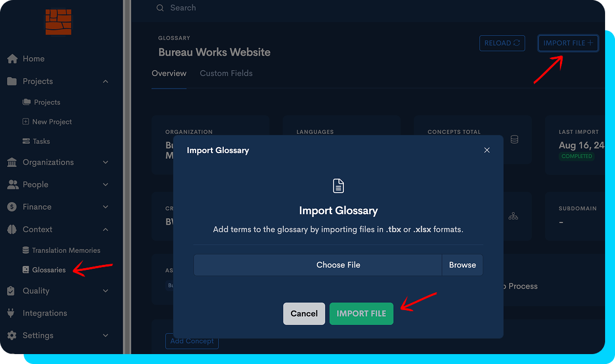The image size is (615, 364).
Task: Expand the People section chevron
Action: click(x=105, y=184)
